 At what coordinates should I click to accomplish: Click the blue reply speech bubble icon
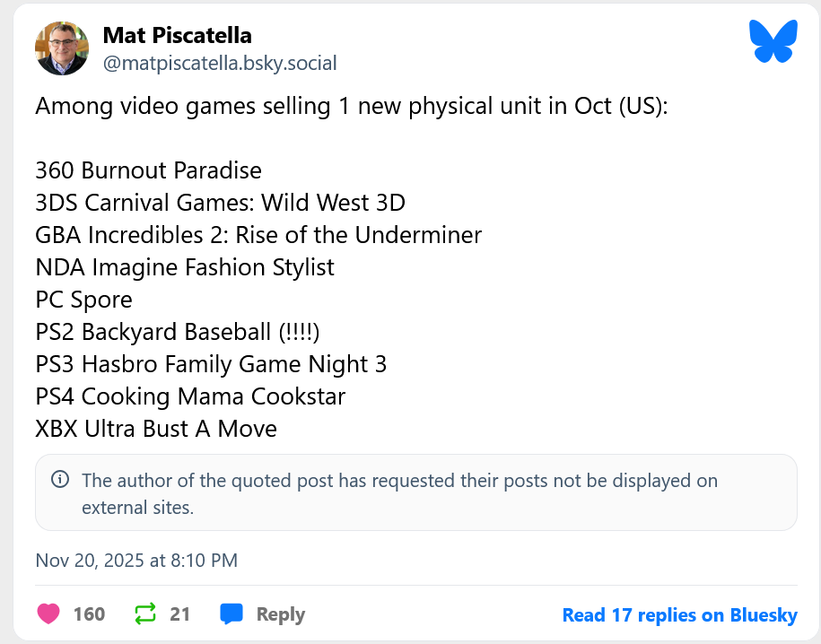[x=231, y=614]
